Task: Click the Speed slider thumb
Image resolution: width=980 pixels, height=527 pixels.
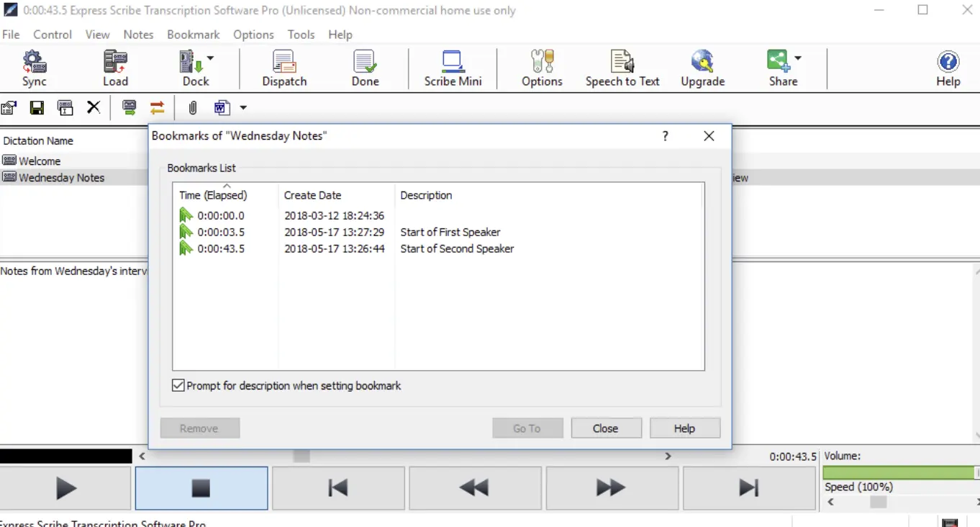Action: (x=879, y=503)
